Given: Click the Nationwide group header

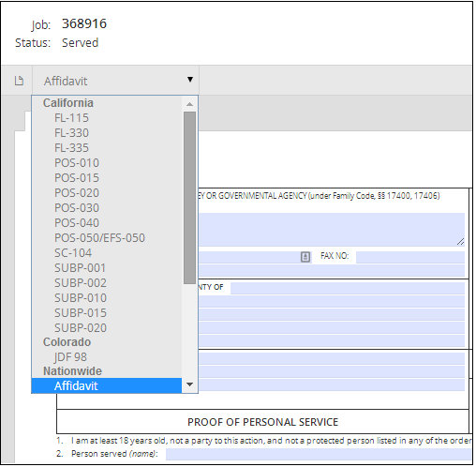Looking at the screenshot, I should click(x=72, y=371).
